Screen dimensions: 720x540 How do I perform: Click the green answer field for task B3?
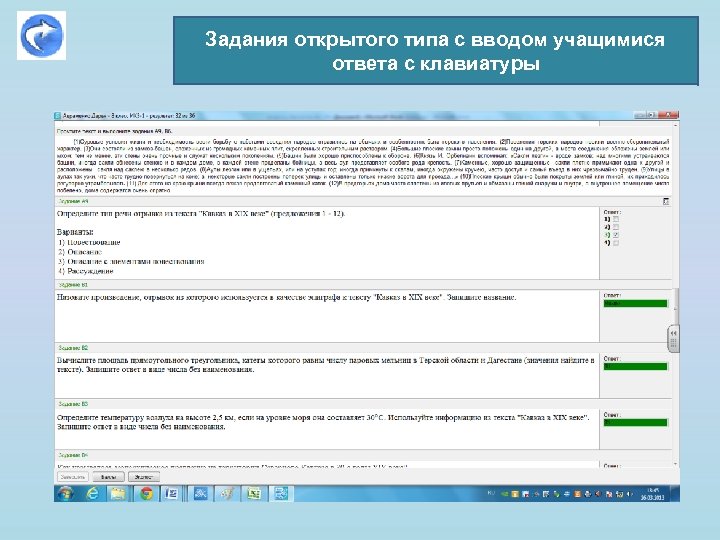pyautogui.click(x=635, y=422)
